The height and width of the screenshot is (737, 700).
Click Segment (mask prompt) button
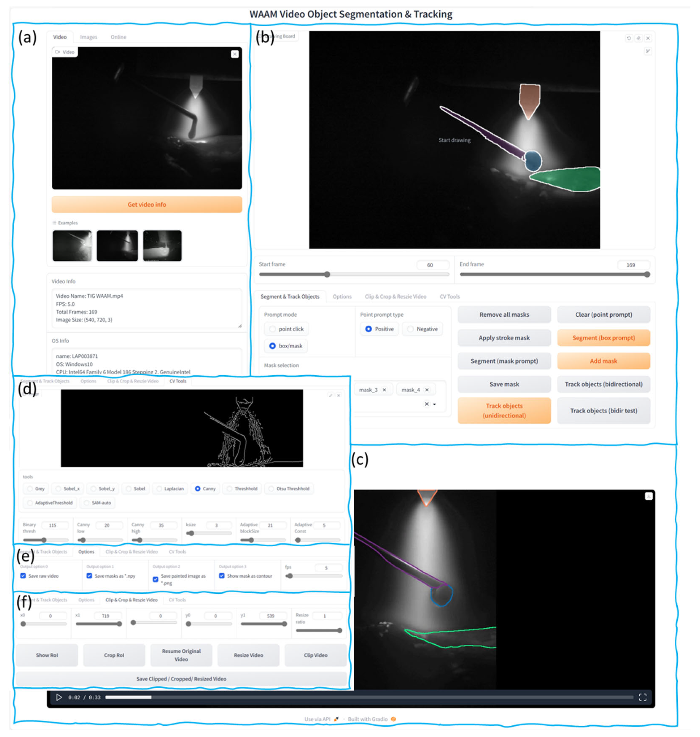click(504, 361)
